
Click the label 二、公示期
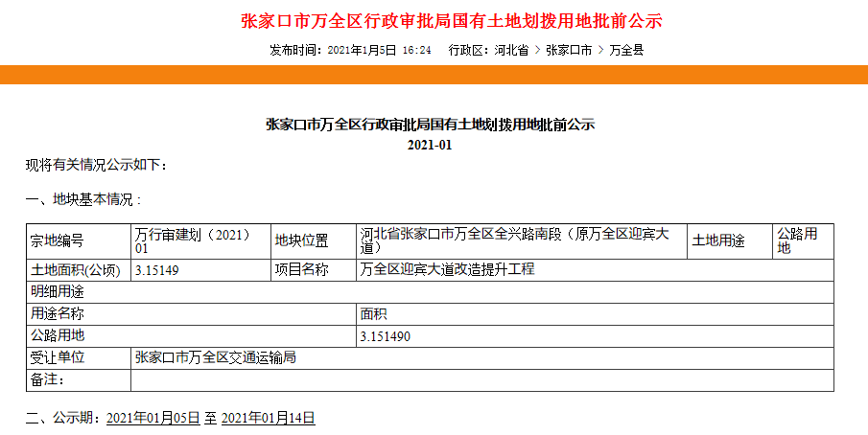point(62,419)
